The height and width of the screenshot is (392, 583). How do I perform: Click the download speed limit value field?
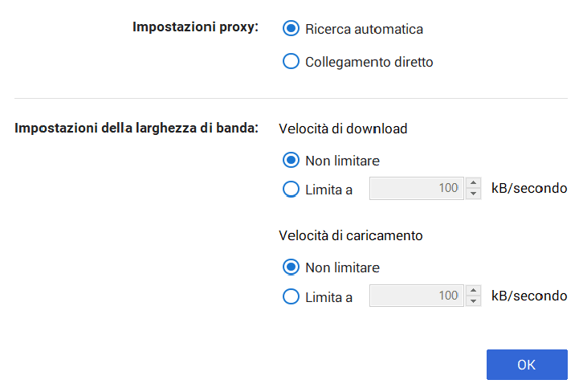click(x=416, y=189)
